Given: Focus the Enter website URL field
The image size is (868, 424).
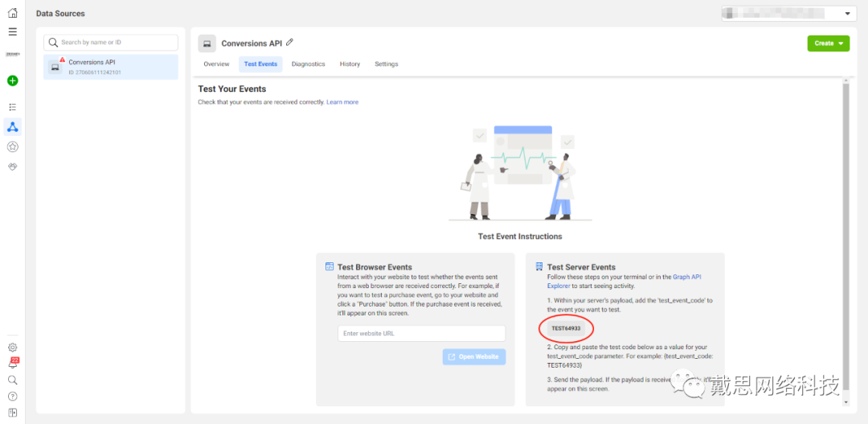Looking at the screenshot, I should [421, 333].
